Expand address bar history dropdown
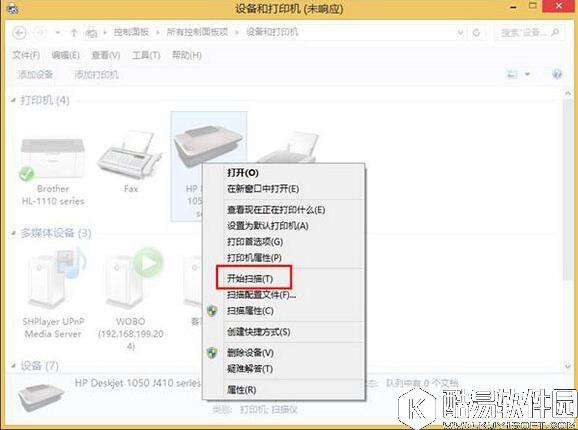The width and height of the screenshot is (578, 430). [x=460, y=33]
